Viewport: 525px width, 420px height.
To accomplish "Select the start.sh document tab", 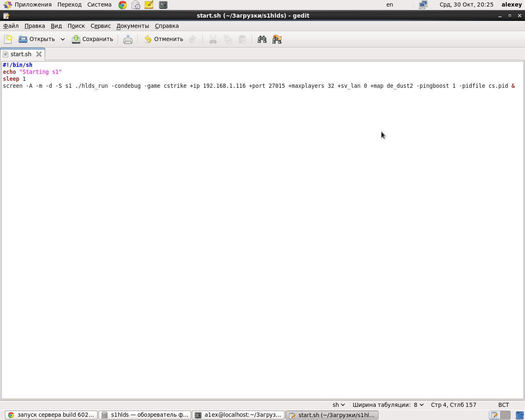I will (21, 54).
